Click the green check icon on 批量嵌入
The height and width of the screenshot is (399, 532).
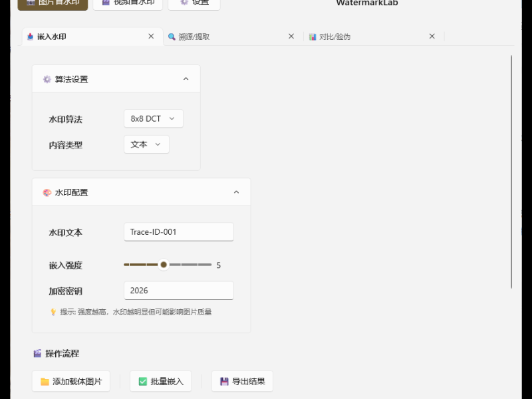pyautogui.click(x=143, y=381)
